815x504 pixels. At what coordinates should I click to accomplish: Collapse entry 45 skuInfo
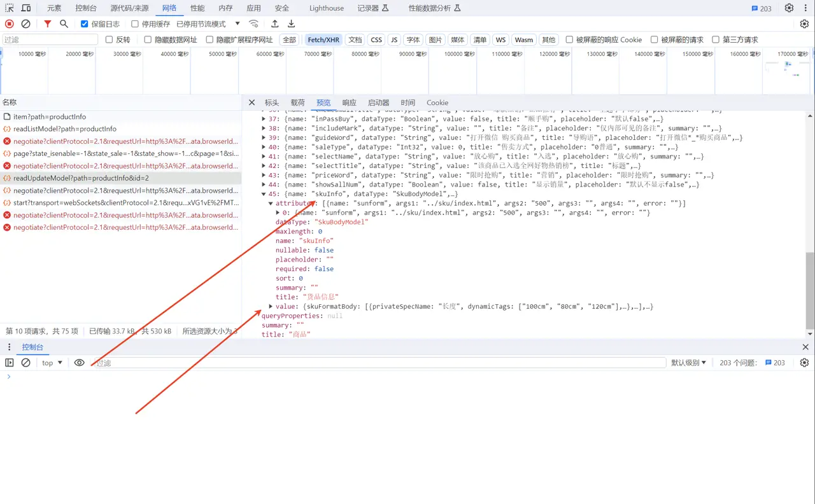coord(264,194)
